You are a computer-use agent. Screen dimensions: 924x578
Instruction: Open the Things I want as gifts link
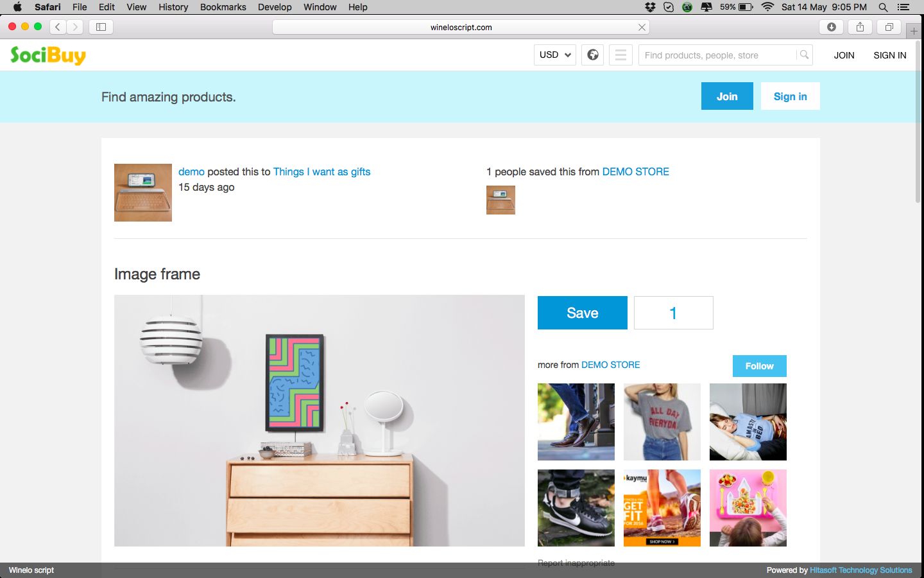[321, 171]
